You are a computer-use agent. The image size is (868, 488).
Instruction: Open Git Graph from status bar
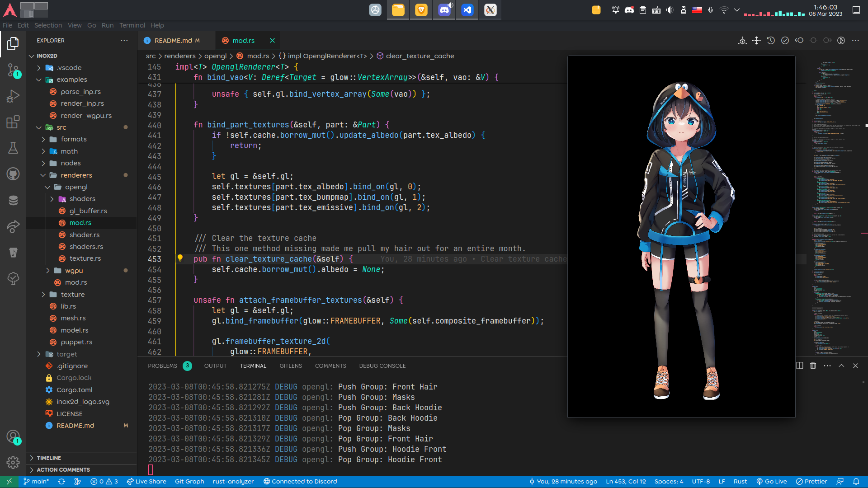pos(189,481)
